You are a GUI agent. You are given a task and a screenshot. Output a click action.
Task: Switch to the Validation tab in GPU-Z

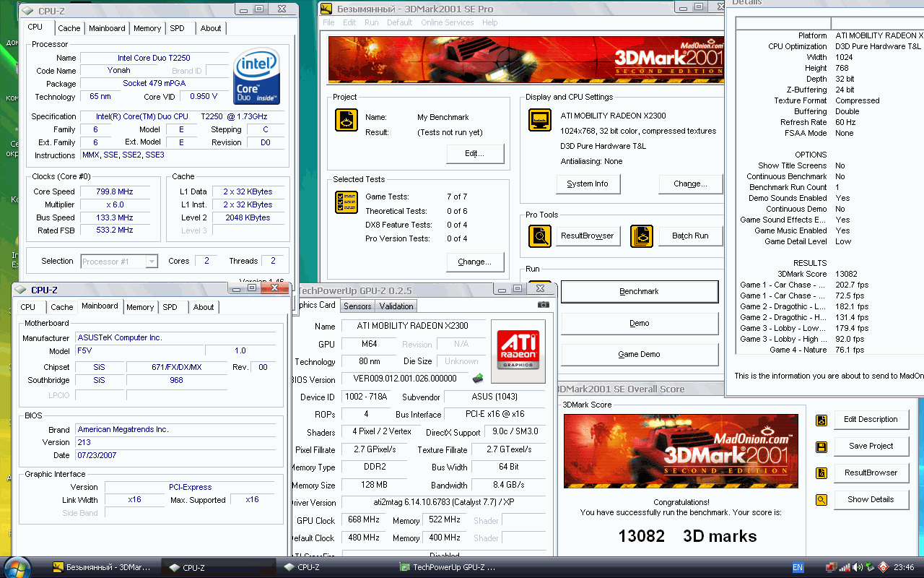[396, 306]
